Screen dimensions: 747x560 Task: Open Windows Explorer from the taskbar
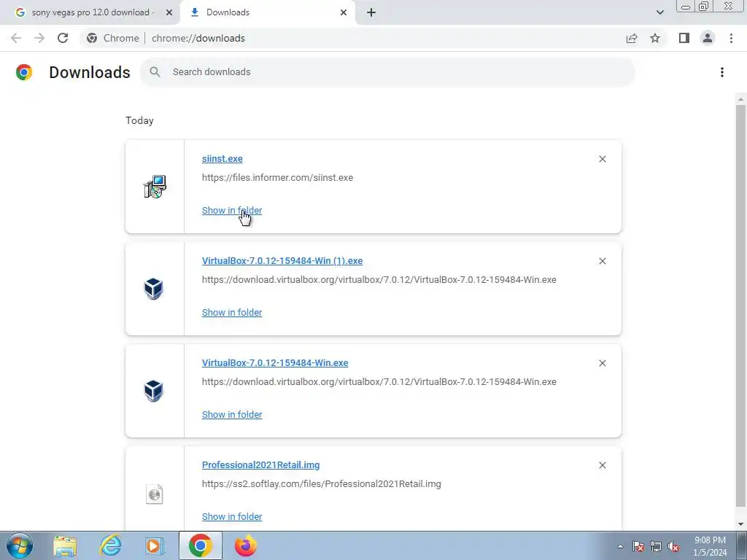[x=65, y=545]
